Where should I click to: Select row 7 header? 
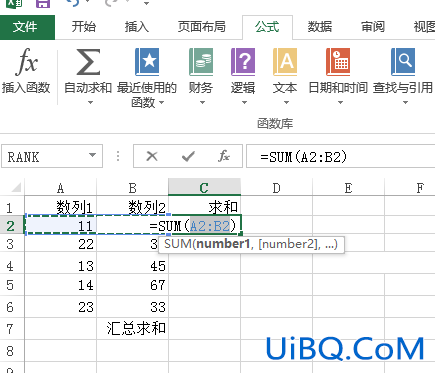11,329
